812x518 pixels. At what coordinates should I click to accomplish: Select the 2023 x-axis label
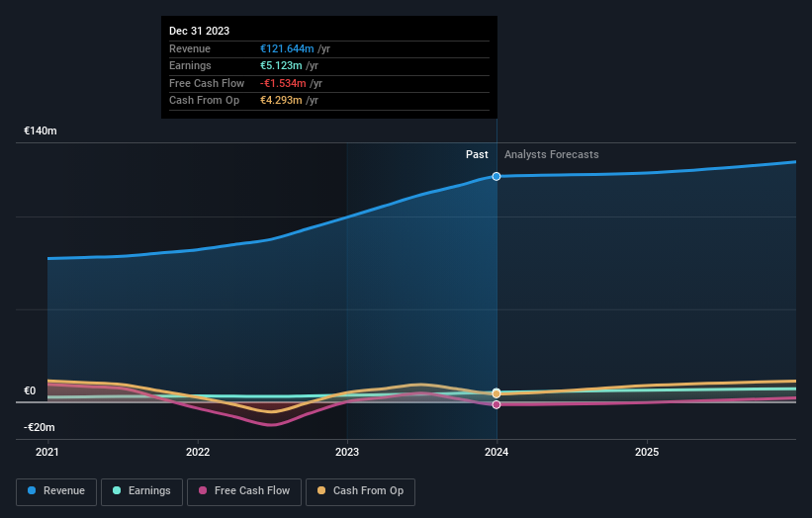coord(347,453)
